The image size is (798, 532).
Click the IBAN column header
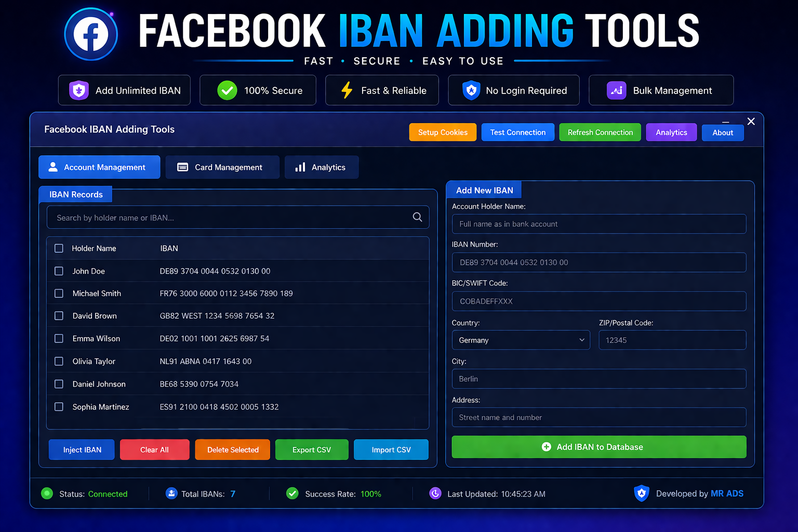pos(169,248)
